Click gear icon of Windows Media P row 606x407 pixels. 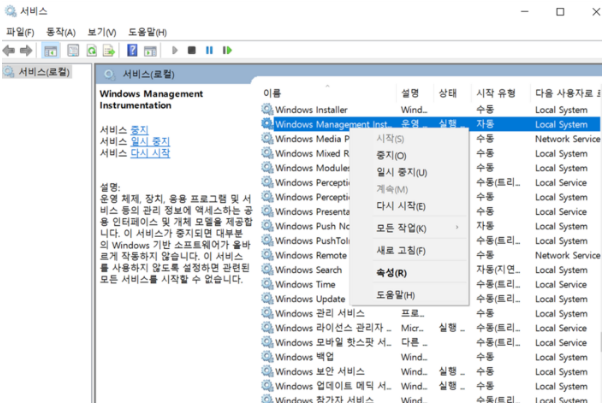point(267,138)
